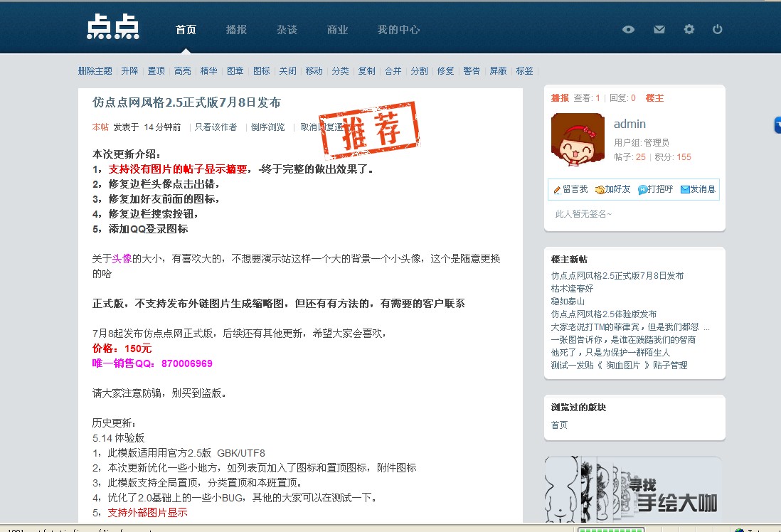Open the 杂谈 navigation tab
This screenshot has height=532, width=781.
click(x=287, y=30)
